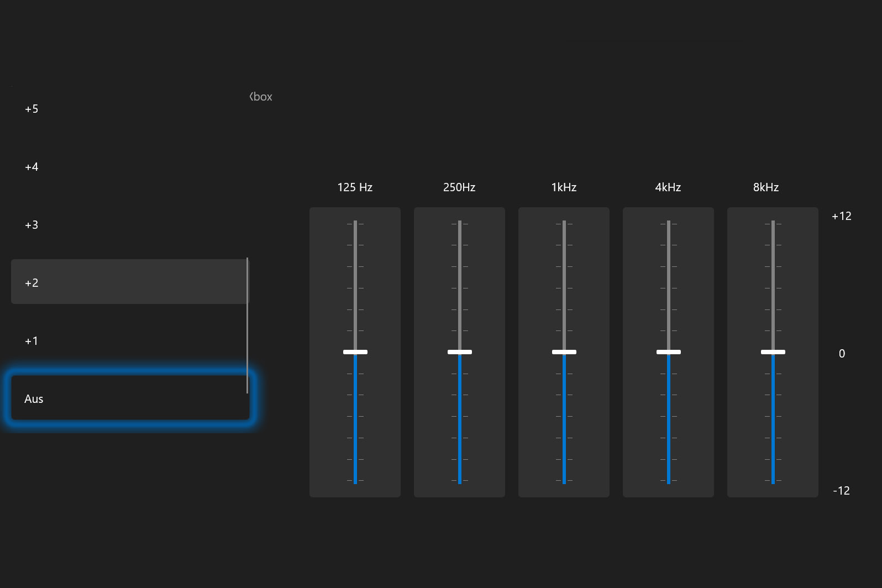Click the 1kHz equalizer slider handle

(564, 352)
